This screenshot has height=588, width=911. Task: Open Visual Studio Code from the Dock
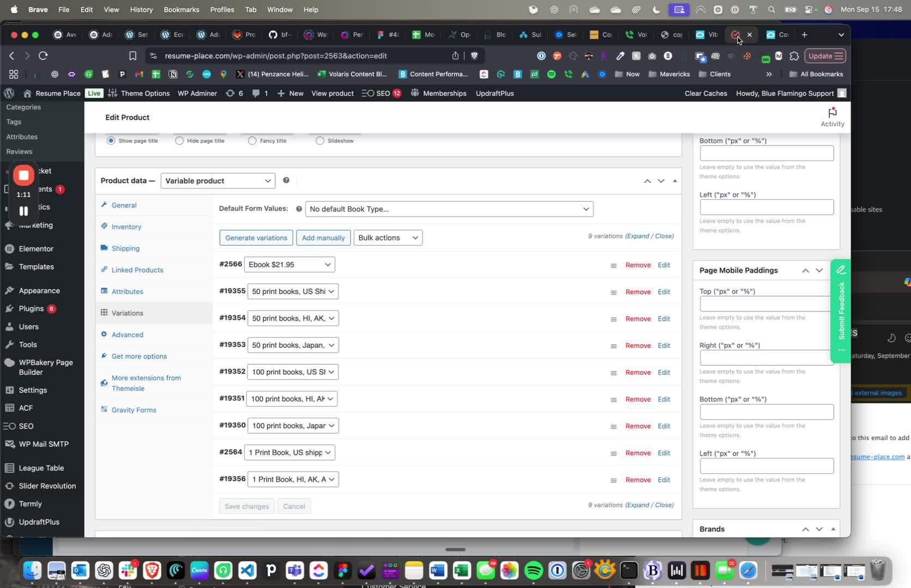click(247, 571)
